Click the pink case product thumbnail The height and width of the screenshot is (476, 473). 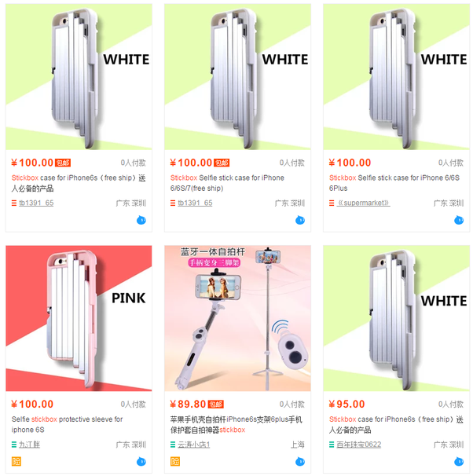[79, 318]
